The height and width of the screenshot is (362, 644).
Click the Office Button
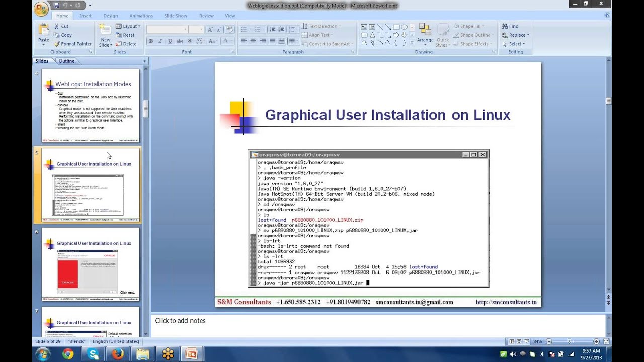tap(42, 8)
